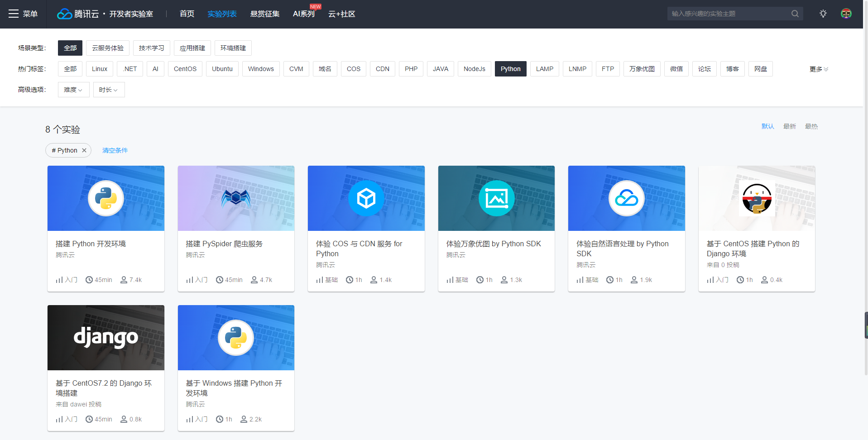Remove the Python filter chip
Image resolution: width=868 pixels, height=440 pixels.
[84, 150]
